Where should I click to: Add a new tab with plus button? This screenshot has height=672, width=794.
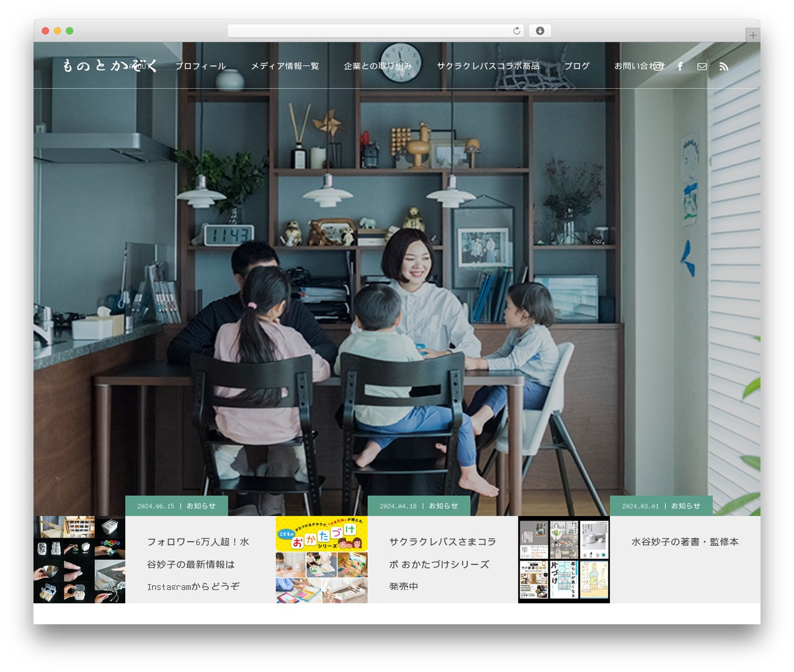pos(752,35)
